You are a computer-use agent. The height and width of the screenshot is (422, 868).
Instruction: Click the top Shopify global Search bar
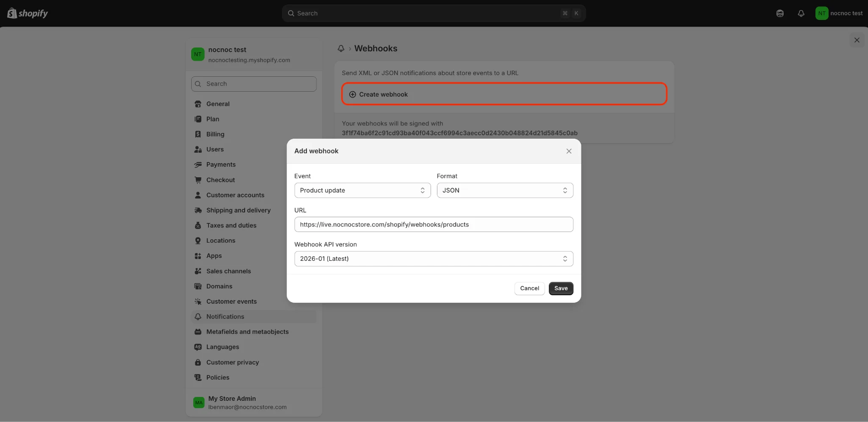coord(434,13)
